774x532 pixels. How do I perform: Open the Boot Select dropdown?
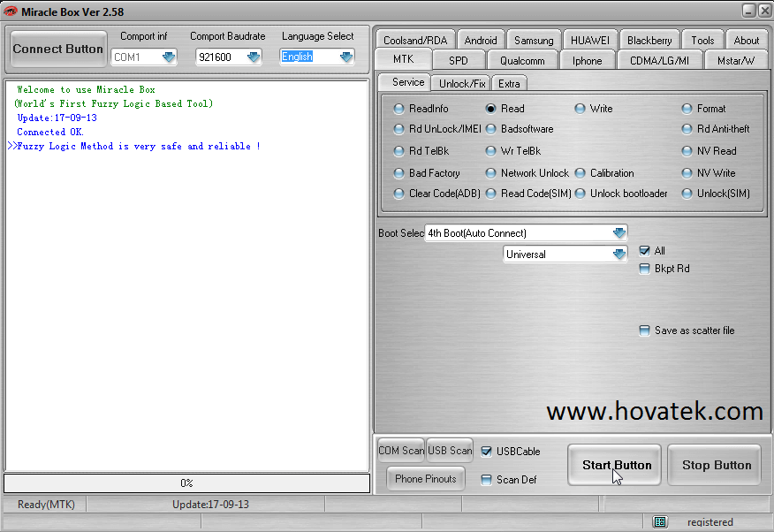[618, 233]
